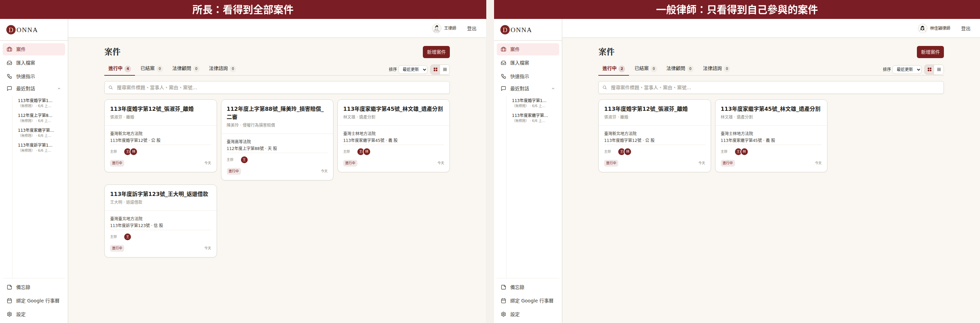Screen dimensions: 980x323
Task: Click 新增案件 button in right 一般律師 view
Action: (930, 52)
